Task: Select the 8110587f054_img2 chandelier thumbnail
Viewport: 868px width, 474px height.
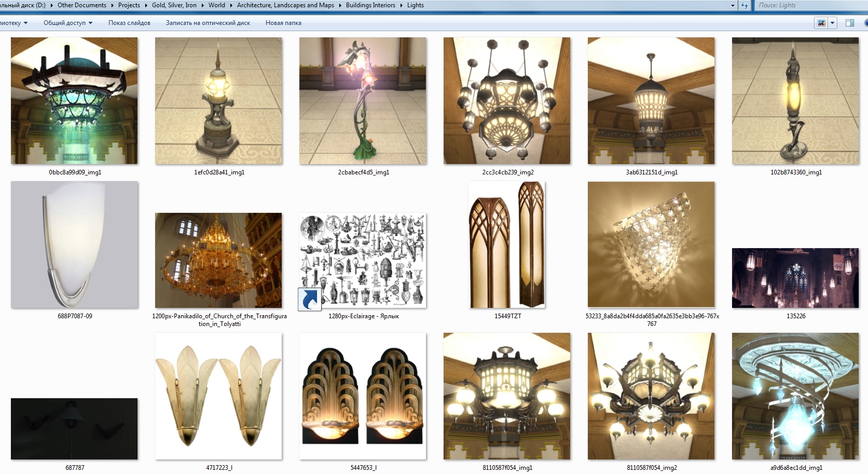Action: (651, 397)
